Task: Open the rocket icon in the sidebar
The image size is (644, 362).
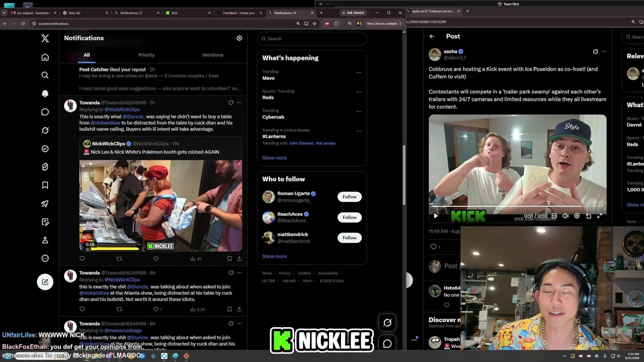Action: (x=45, y=204)
